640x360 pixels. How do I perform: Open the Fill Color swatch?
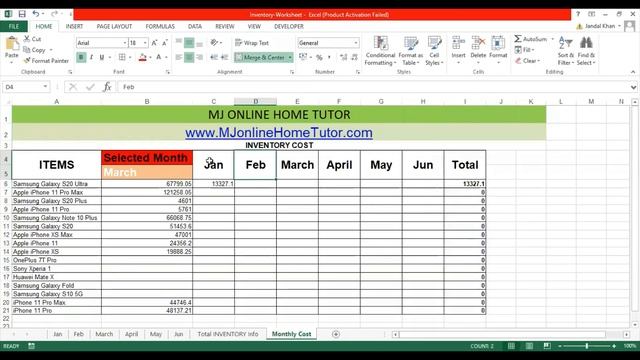click(x=142, y=57)
